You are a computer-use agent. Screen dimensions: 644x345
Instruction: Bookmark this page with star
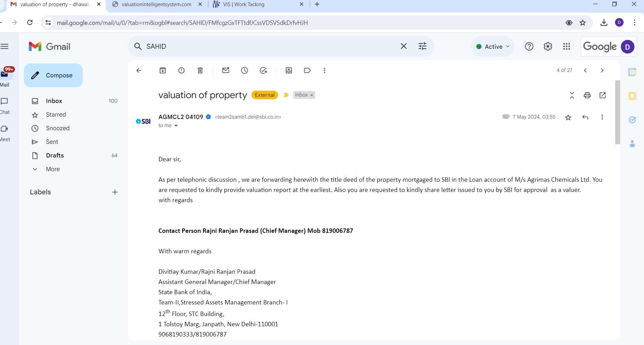(x=583, y=22)
